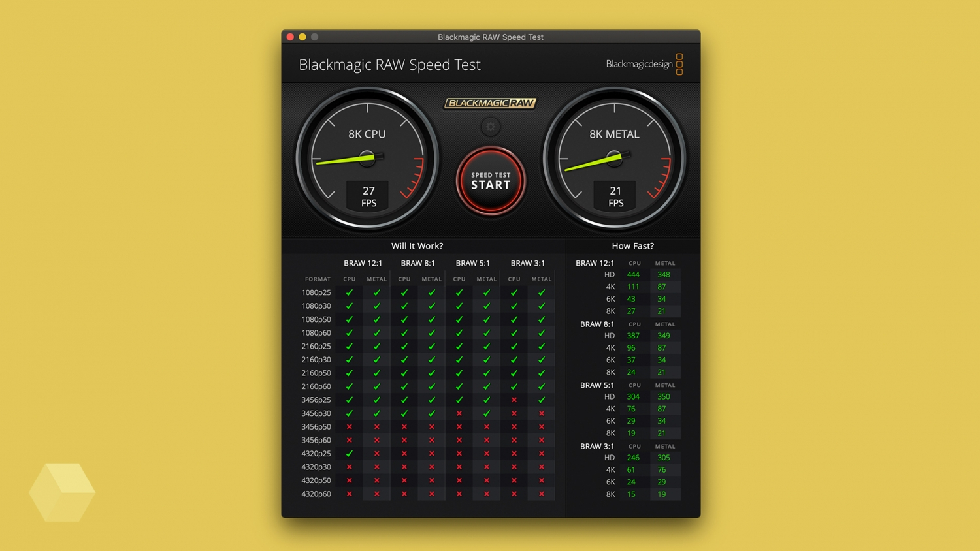Click BRAW 8:1 HD METAL value 349
980x551 pixels.
click(664, 336)
